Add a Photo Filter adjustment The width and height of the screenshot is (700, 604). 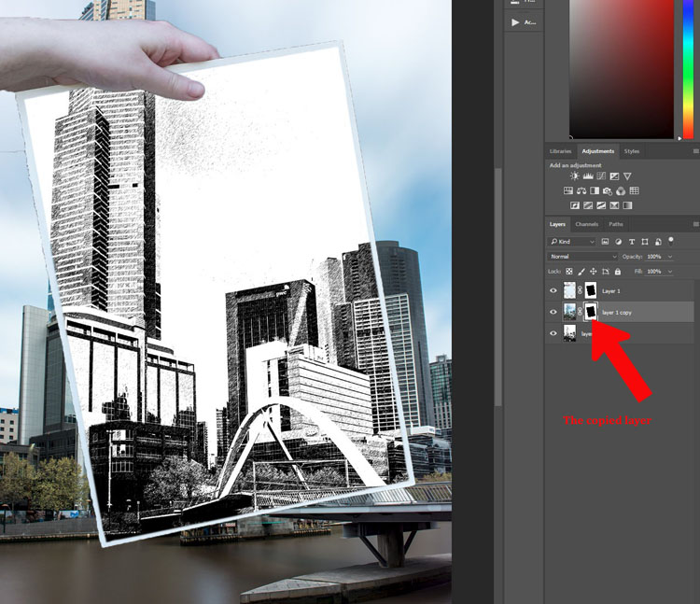pyautogui.click(x=608, y=191)
